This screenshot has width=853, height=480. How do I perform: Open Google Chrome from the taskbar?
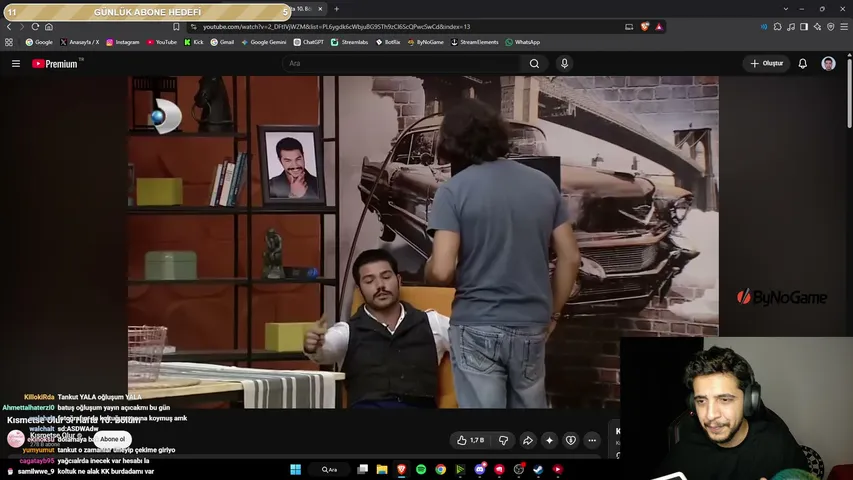click(441, 469)
